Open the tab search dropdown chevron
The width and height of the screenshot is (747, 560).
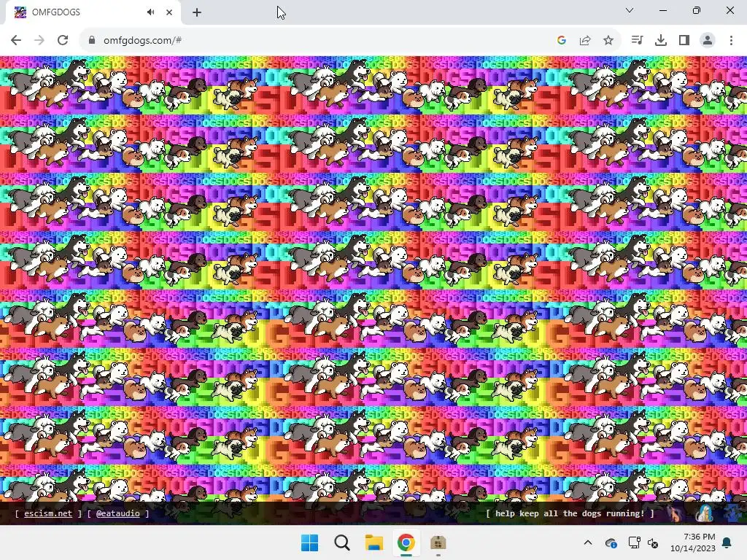pyautogui.click(x=630, y=10)
